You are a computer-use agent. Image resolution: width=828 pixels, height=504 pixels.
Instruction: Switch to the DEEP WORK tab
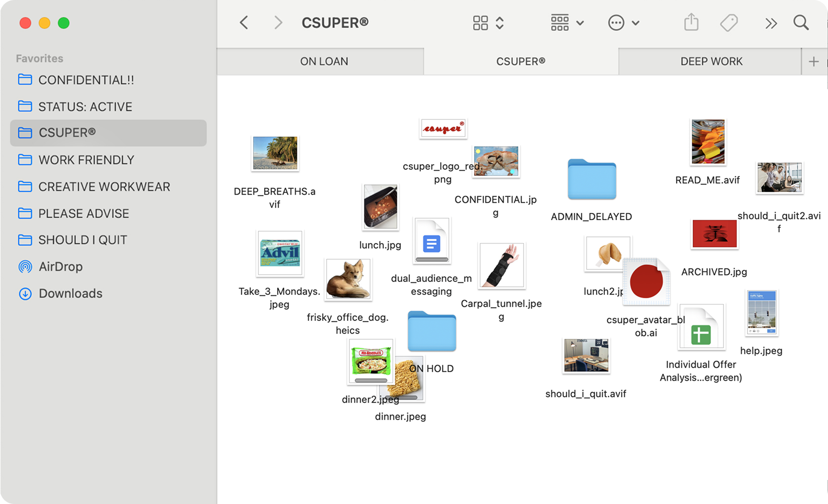711,61
